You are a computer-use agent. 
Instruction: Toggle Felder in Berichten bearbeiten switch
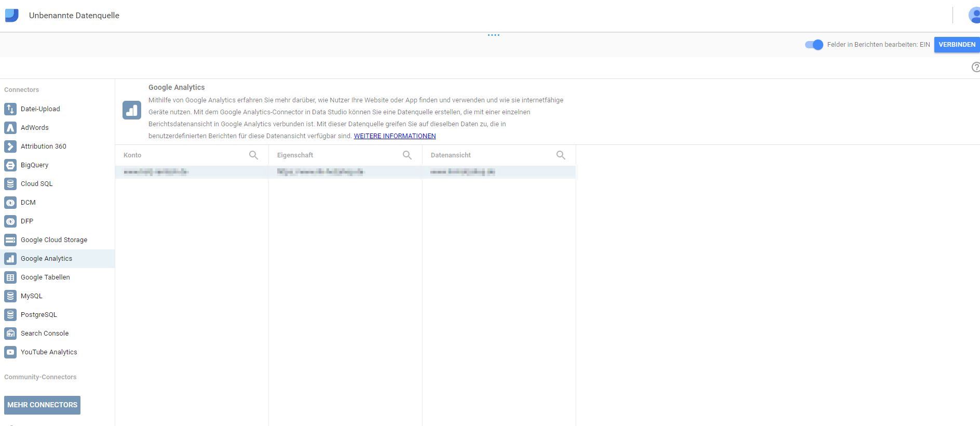click(x=814, y=45)
